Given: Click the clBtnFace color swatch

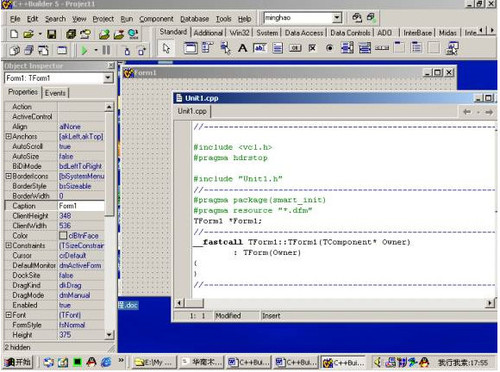Looking at the screenshot, I should tap(63, 235).
